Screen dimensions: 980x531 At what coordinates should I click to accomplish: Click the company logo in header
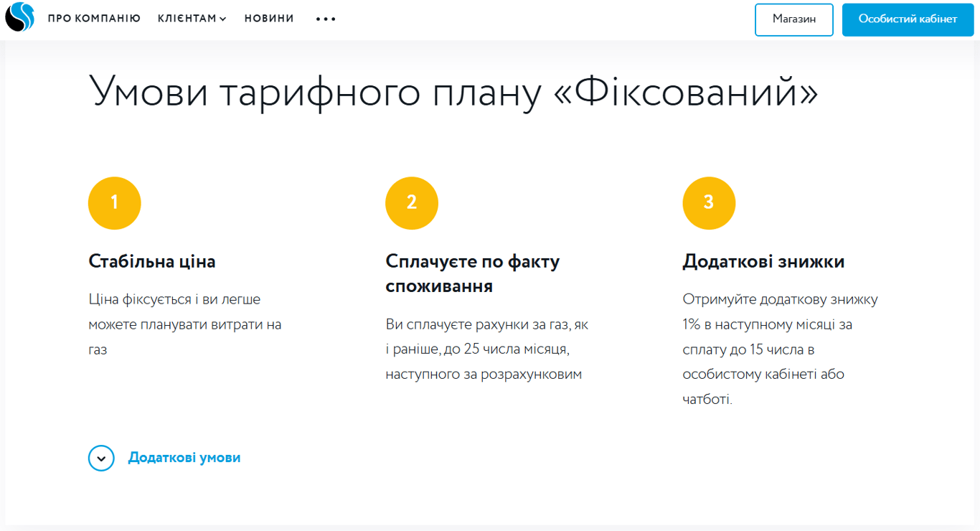click(x=19, y=18)
